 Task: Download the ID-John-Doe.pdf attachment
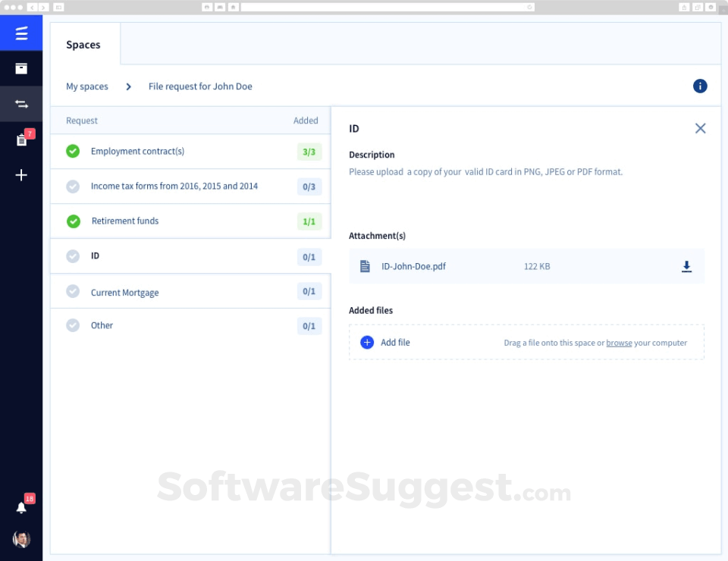pos(686,266)
